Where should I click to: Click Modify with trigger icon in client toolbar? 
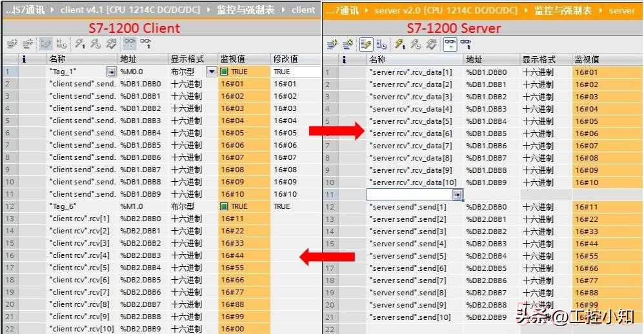click(96, 43)
